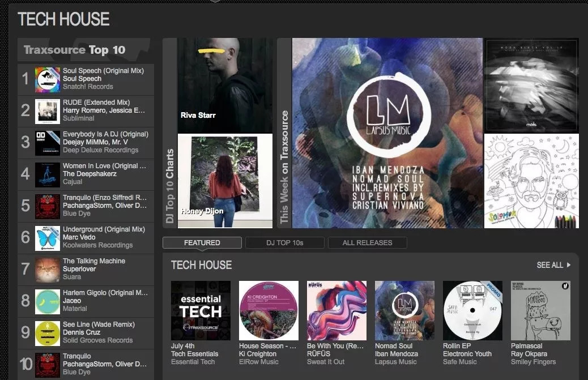Open Underground butterfly cover artwork

[48, 238]
